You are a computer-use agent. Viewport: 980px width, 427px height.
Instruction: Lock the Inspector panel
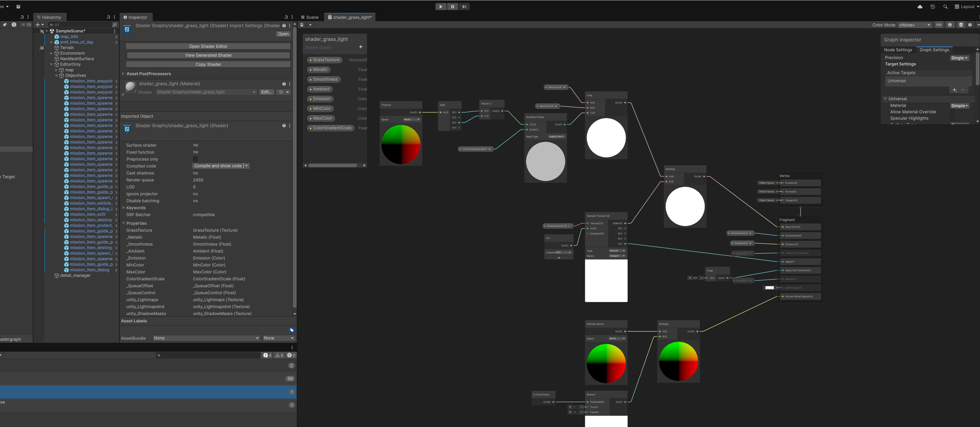coord(286,17)
